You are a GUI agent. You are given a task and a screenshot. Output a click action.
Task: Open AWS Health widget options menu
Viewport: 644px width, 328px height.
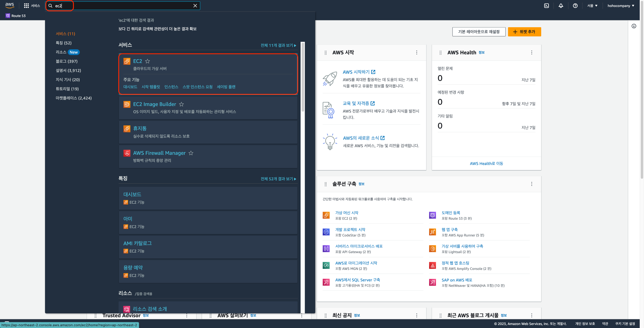[x=532, y=53]
